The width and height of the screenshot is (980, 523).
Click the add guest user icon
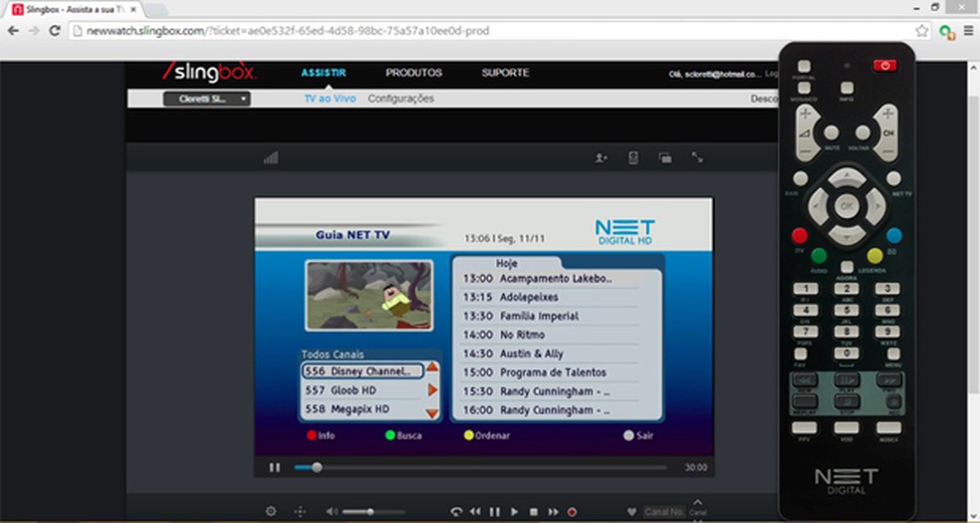(601, 158)
